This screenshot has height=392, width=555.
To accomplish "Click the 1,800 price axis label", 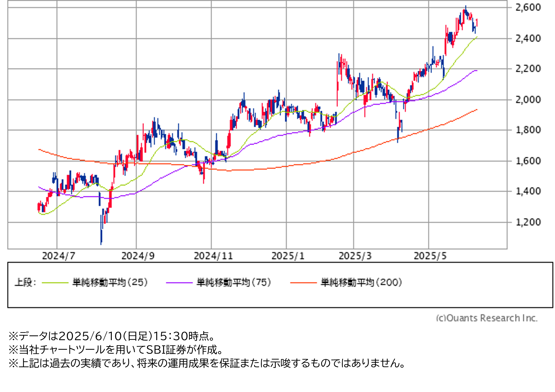I will pyautogui.click(x=528, y=130).
